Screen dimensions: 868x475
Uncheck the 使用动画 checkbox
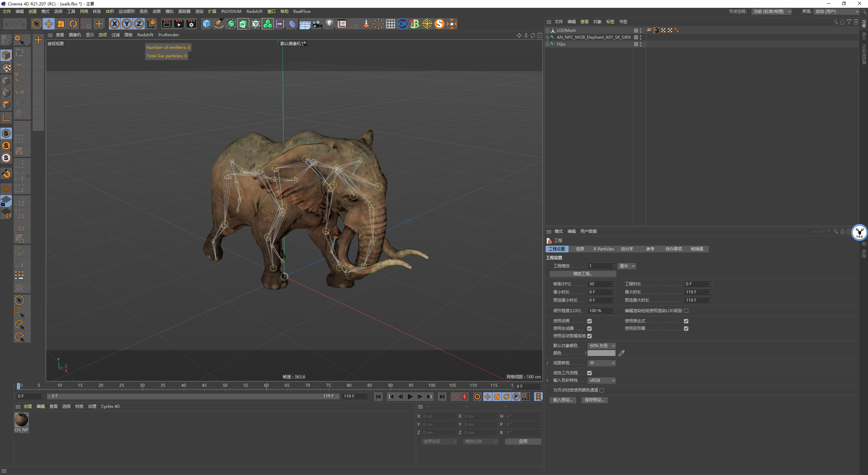(590, 321)
